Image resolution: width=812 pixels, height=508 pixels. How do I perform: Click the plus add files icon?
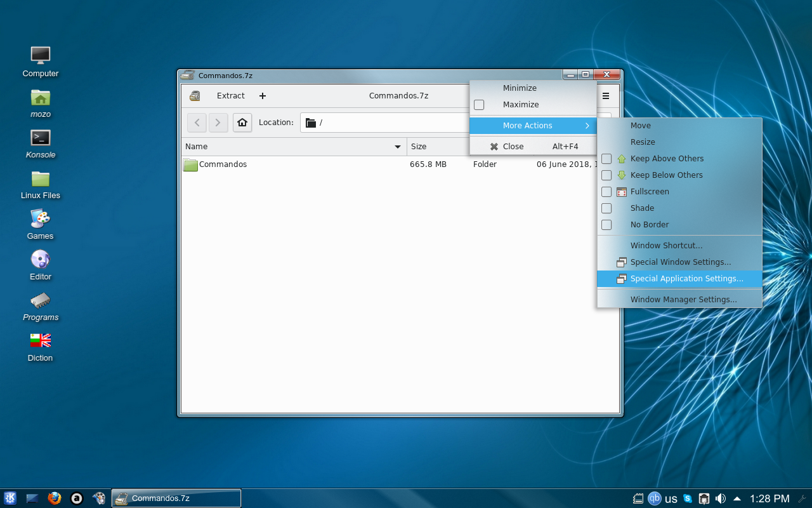tap(263, 96)
